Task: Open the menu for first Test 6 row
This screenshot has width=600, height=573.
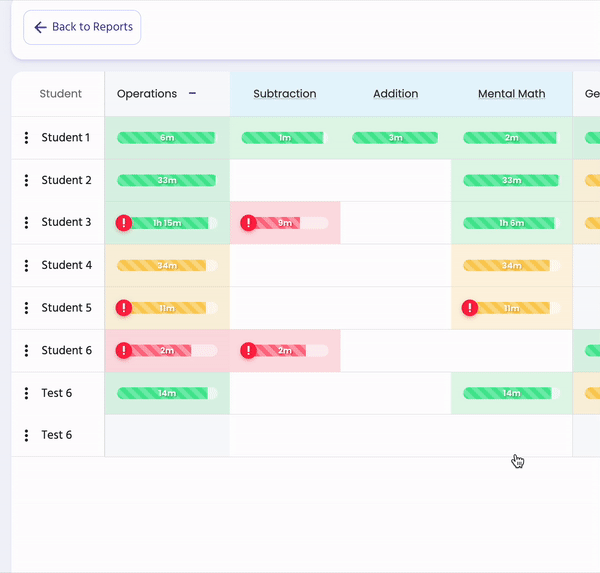Action: coord(26,393)
